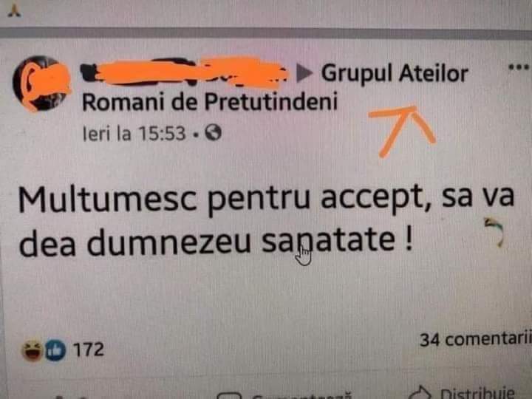Viewport: 532px width, 399px height.
Task: Open the Grupul Ateilor group link
Action: pos(395,75)
